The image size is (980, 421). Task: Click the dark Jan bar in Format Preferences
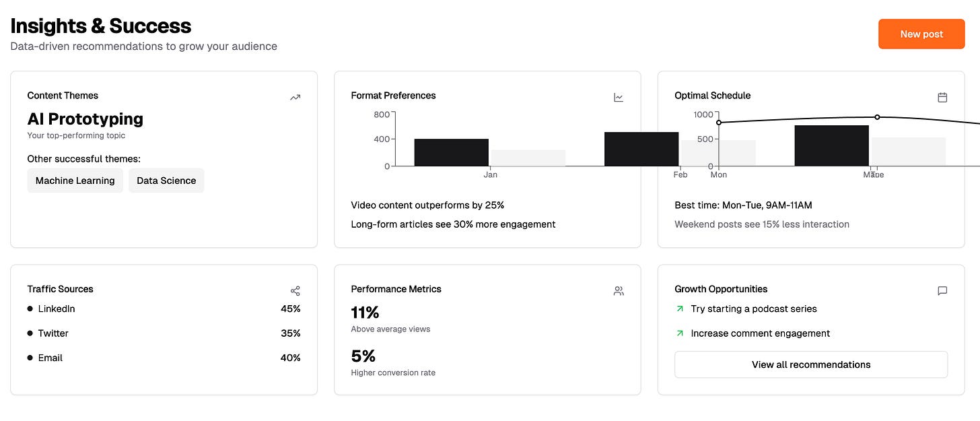tap(451, 152)
